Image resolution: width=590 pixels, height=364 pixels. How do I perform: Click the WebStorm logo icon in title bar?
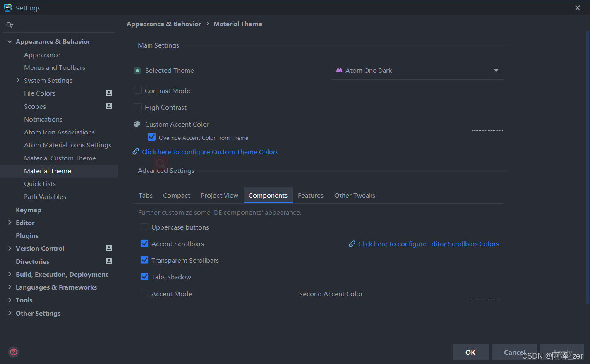8,8
